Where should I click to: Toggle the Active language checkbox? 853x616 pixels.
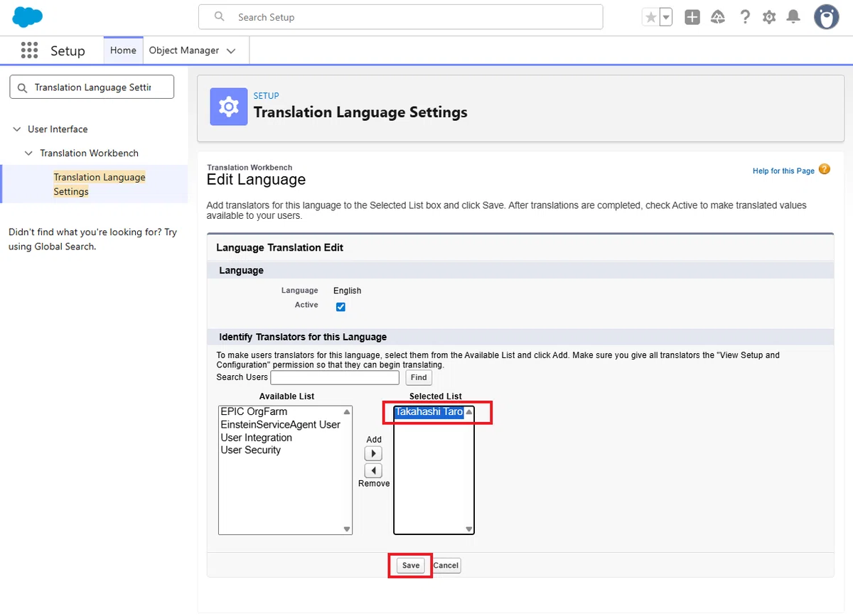(x=340, y=307)
